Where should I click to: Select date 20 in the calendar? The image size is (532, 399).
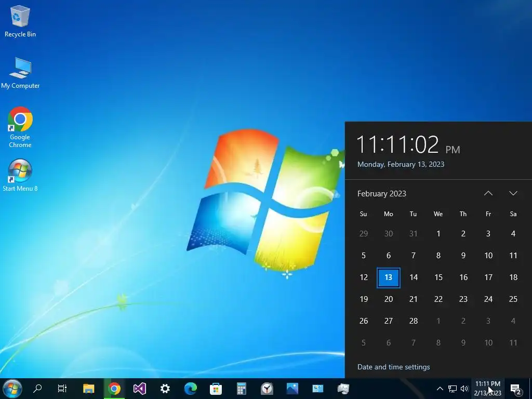tap(389, 299)
